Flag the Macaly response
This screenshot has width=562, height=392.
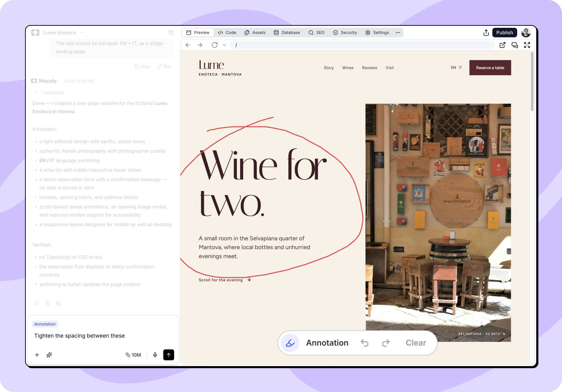pos(37,303)
